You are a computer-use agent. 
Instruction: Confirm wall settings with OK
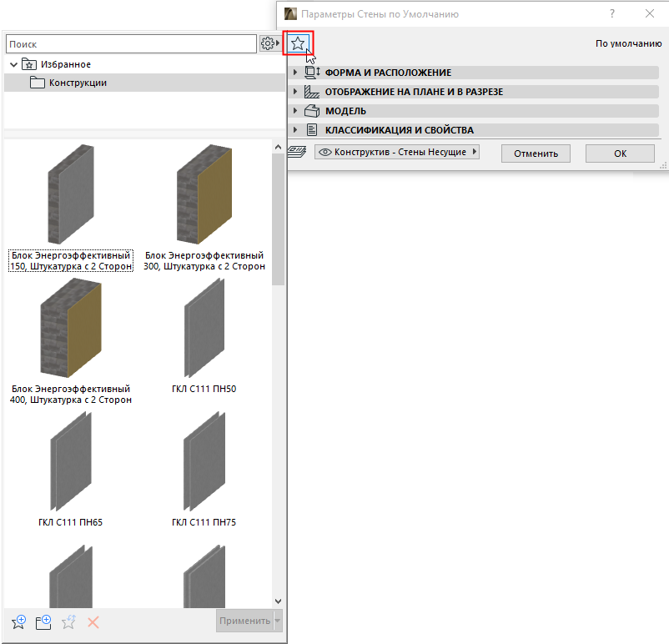click(x=619, y=153)
